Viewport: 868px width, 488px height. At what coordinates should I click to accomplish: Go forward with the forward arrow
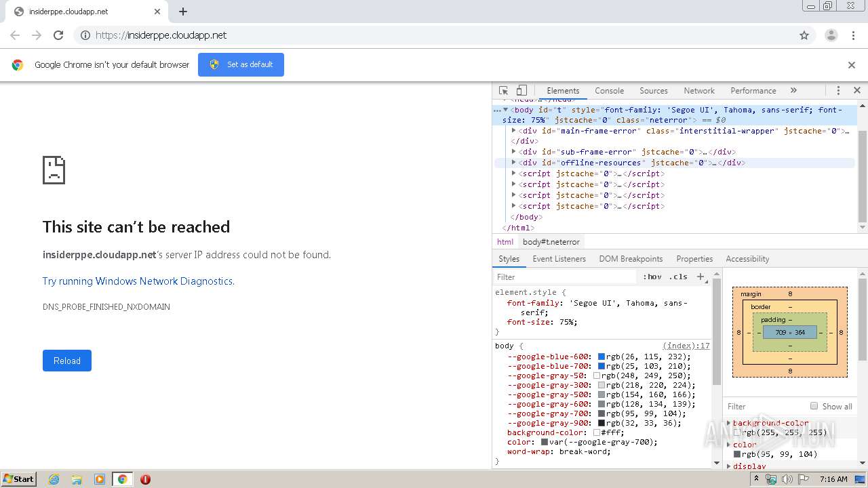point(37,35)
